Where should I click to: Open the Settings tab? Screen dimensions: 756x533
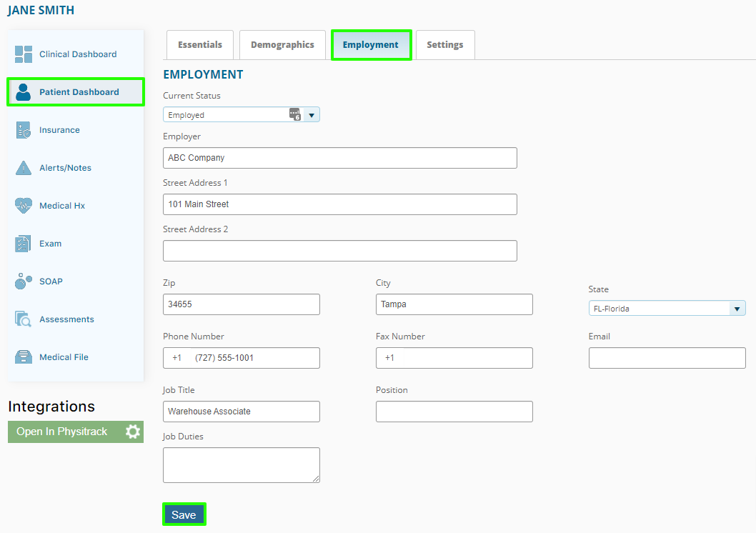pyautogui.click(x=445, y=45)
